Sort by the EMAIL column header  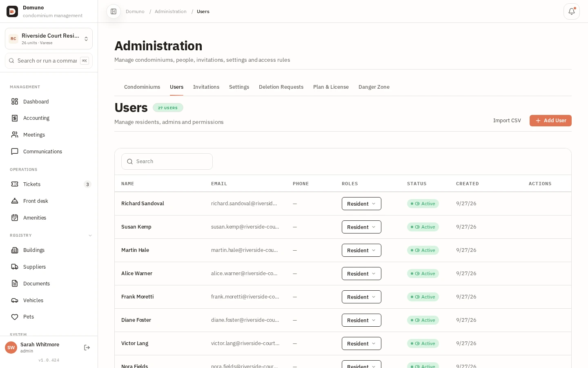point(219,184)
